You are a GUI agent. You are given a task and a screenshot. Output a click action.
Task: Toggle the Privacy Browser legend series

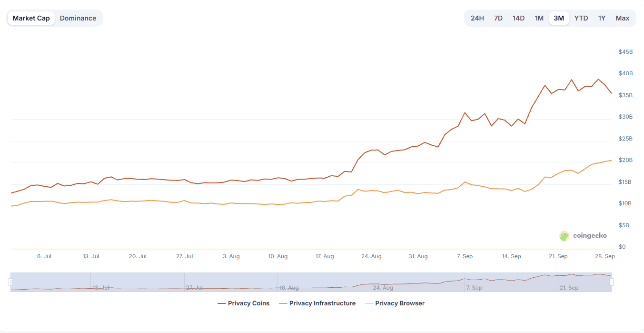(x=395, y=303)
